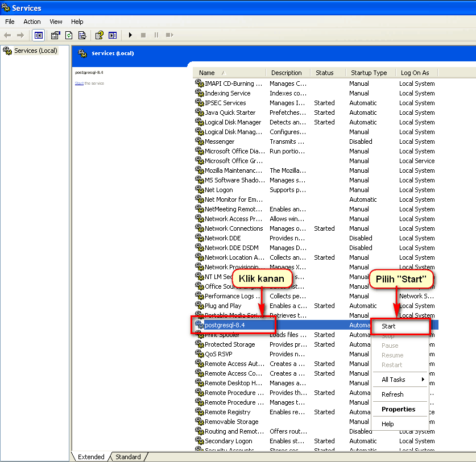Sort by the Name column header
Viewport: 476px width, 462px height.
(x=229, y=73)
